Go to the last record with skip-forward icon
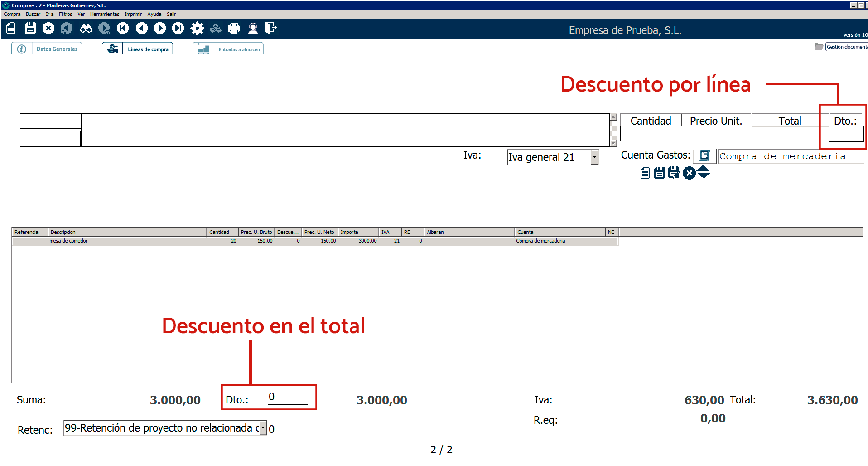868x466 pixels. (x=178, y=29)
